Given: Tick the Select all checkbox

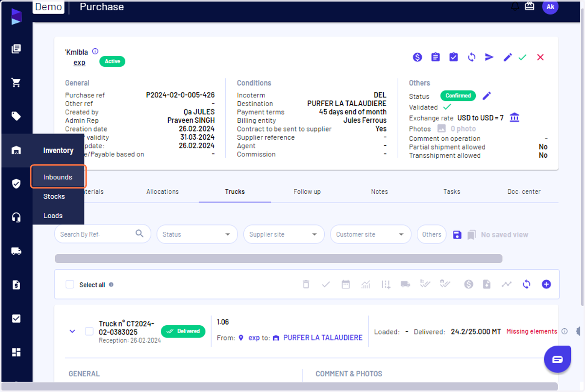Looking at the screenshot, I should coord(70,284).
